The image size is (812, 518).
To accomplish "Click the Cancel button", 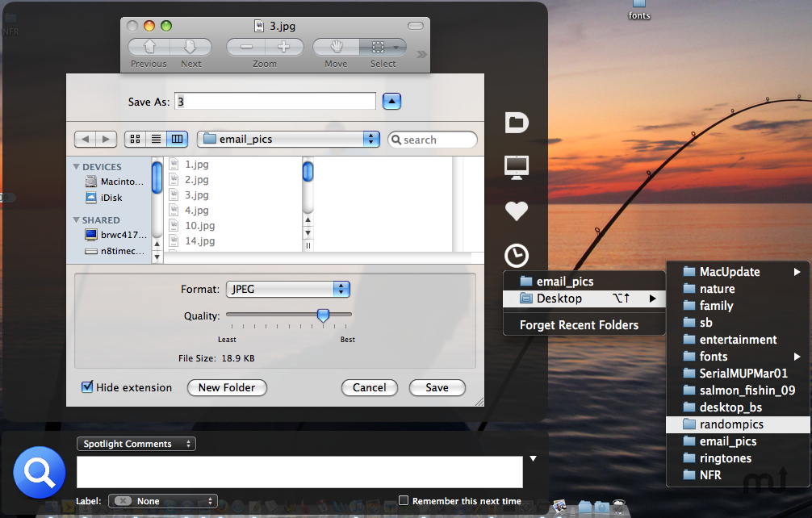I will [x=369, y=387].
